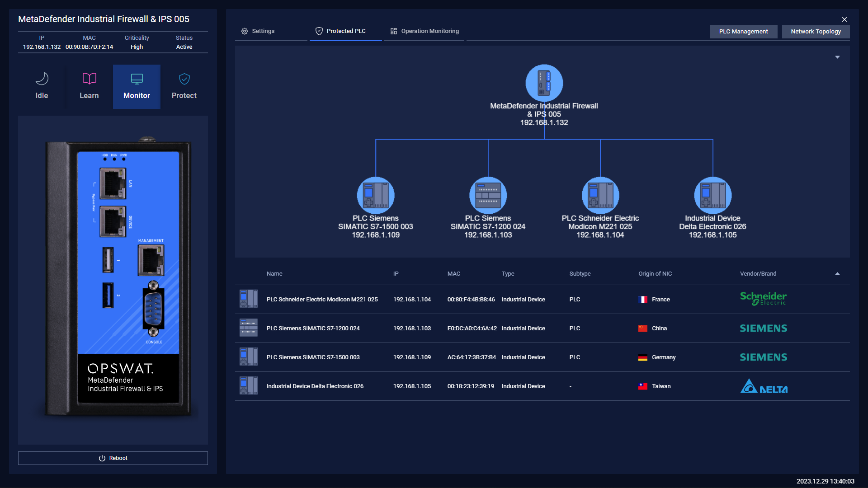Image resolution: width=868 pixels, height=488 pixels.
Task: Select the MetaDefender Firewall topology node
Action: pyautogui.click(x=544, y=83)
